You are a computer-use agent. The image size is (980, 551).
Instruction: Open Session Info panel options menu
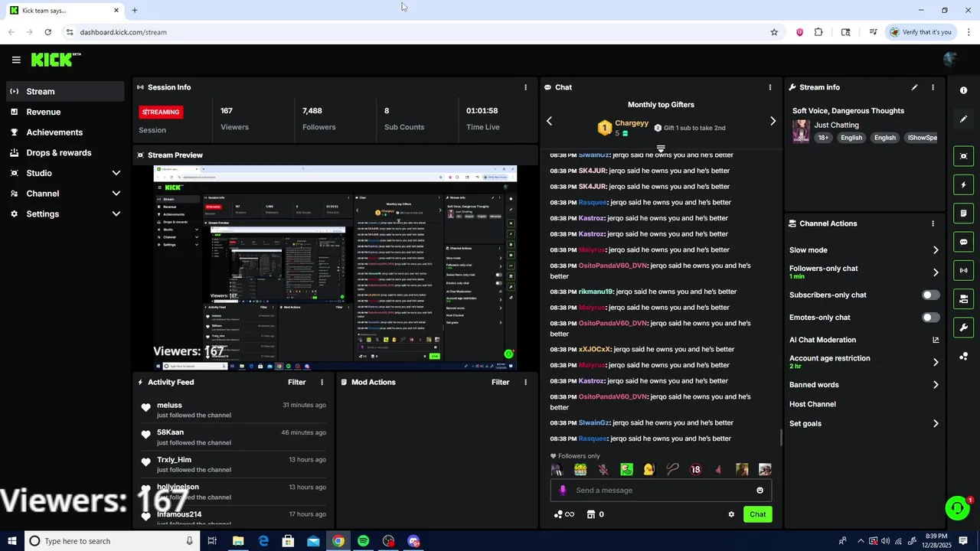tap(525, 87)
